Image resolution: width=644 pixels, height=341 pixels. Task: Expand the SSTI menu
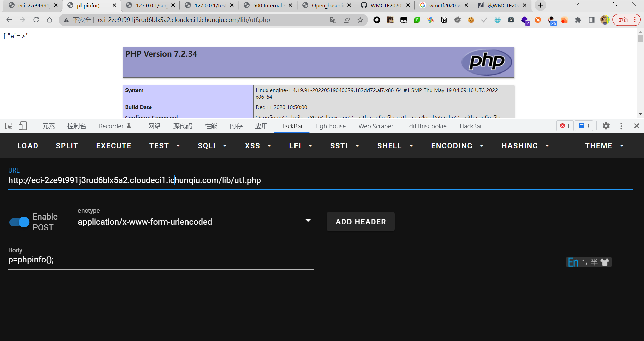tap(344, 146)
